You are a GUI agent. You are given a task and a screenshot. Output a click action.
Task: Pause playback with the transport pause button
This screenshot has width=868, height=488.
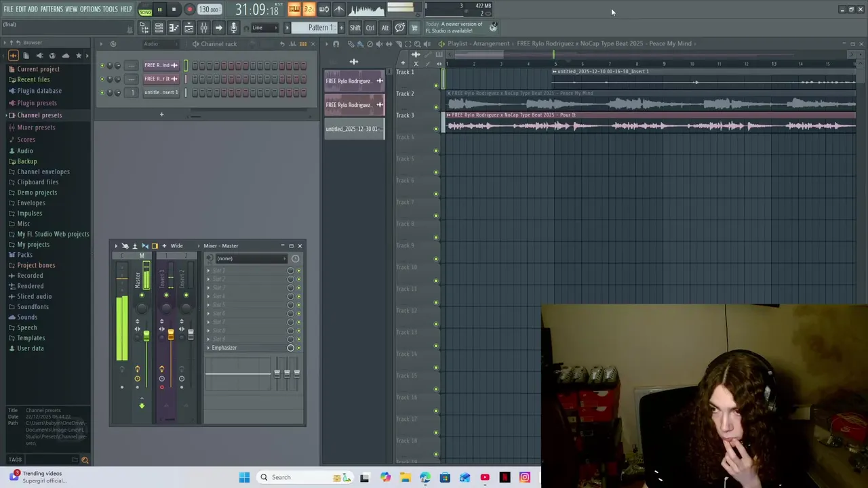[x=159, y=9]
